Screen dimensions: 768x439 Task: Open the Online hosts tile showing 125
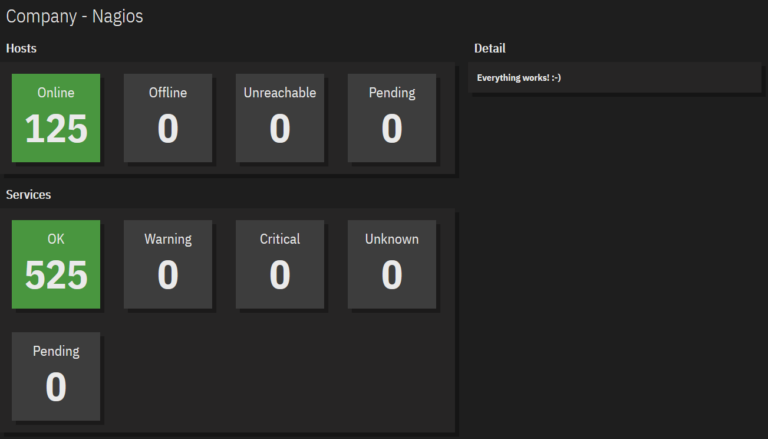[x=56, y=118]
